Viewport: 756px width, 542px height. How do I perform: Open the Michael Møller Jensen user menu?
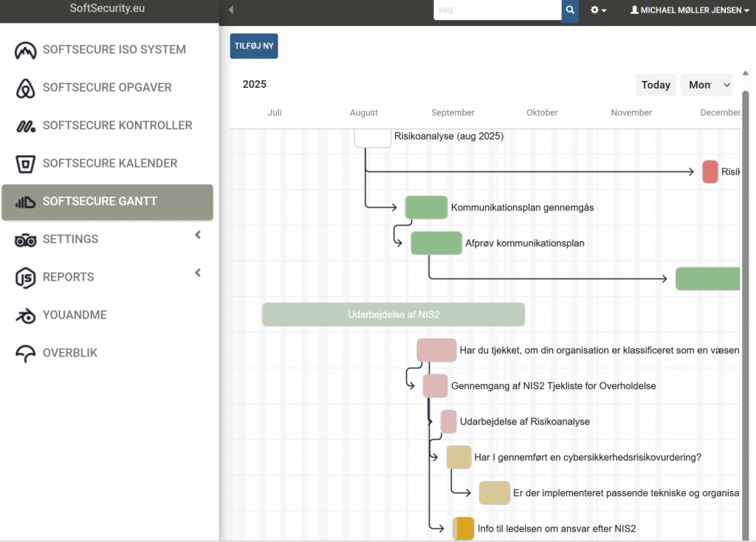pyautogui.click(x=689, y=10)
